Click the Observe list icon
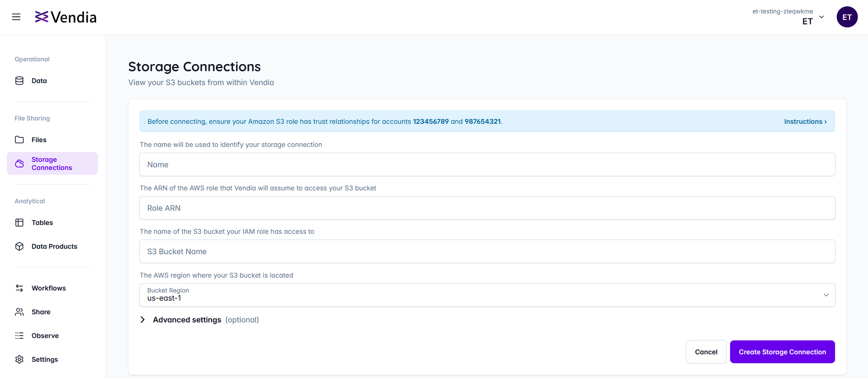 tap(19, 336)
